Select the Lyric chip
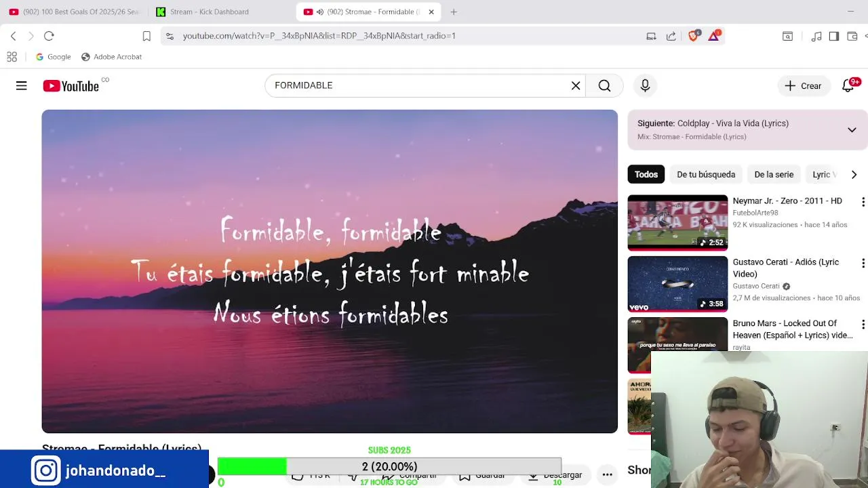This screenshot has height=488, width=868. click(x=825, y=174)
